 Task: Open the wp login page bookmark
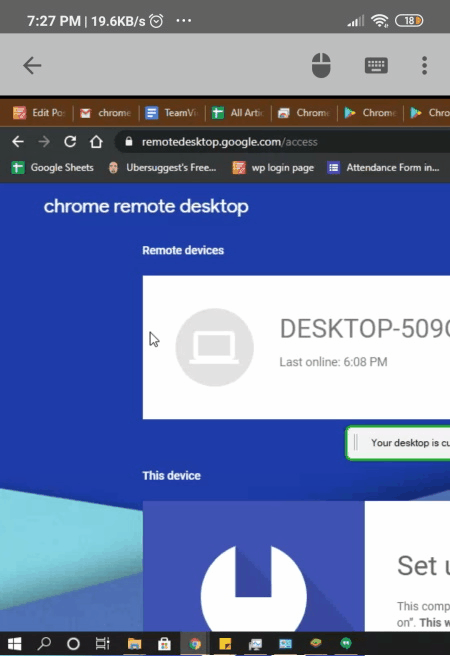[x=273, y=168]
